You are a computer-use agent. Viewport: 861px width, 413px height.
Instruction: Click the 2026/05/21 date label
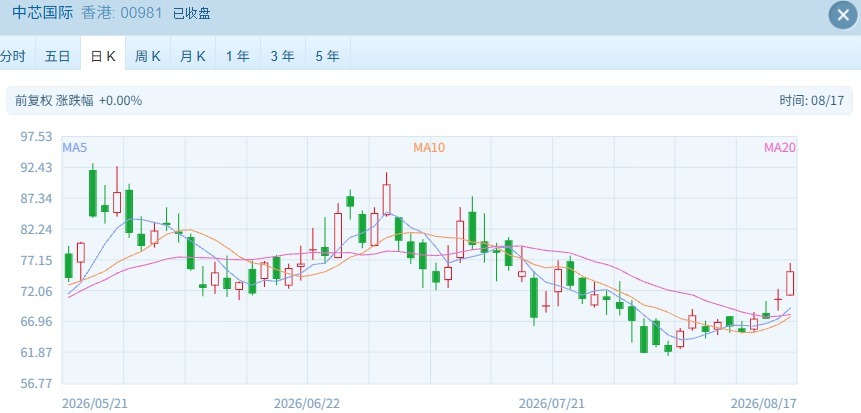tap(95, 404)
